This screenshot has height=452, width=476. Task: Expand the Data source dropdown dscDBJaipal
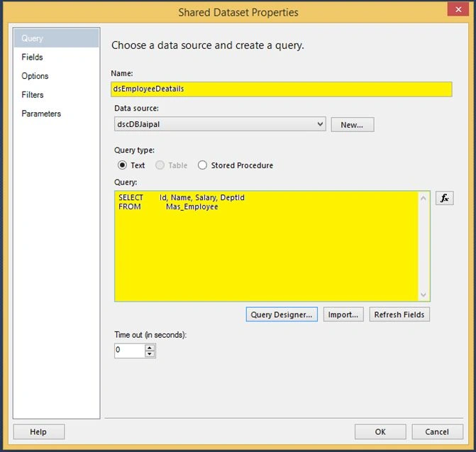point(220,124)
